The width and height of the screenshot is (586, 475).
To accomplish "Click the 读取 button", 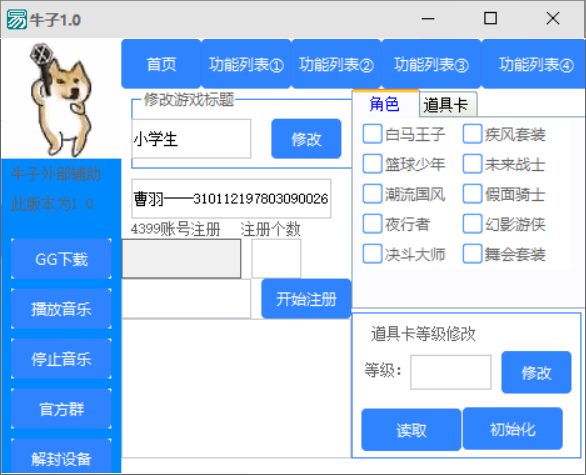I will (x=411, y=429).
